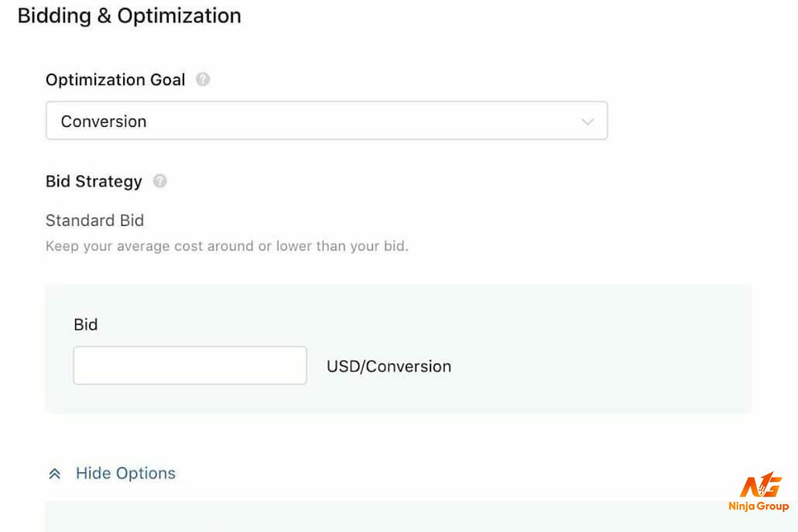Focus the Bid amount input field

click(x=190, y=365)
